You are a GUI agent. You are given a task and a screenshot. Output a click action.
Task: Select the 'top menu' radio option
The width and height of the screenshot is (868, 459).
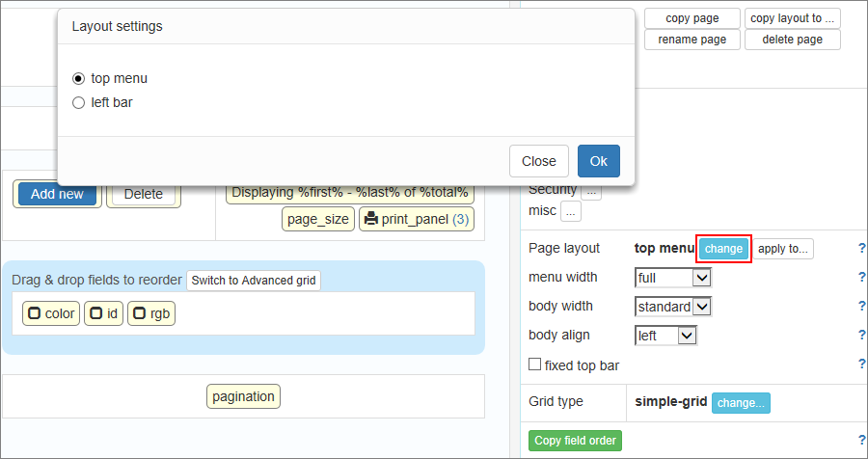tap(79, 78)
